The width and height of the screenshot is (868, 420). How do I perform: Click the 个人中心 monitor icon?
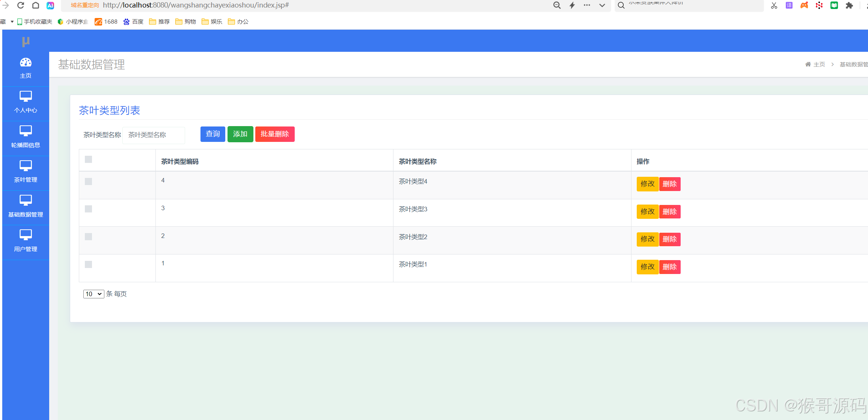coord(26,96)
